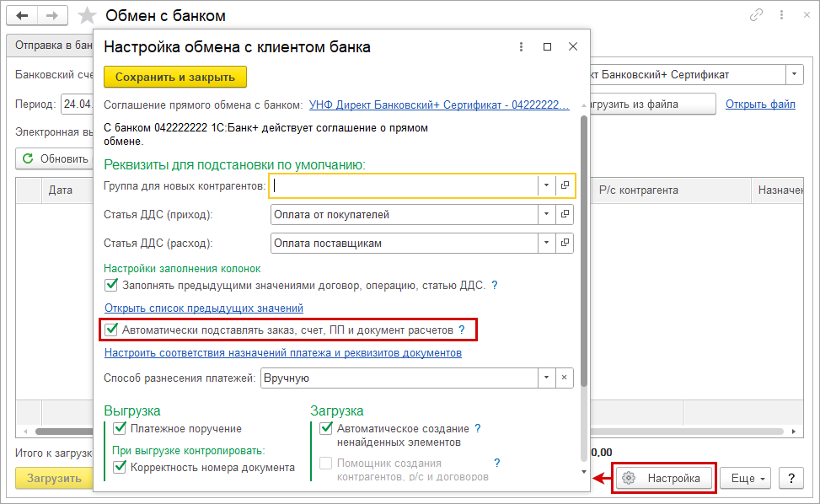Click the group for new counterparties field
820x504 pixels.
(x=403, y=185)
